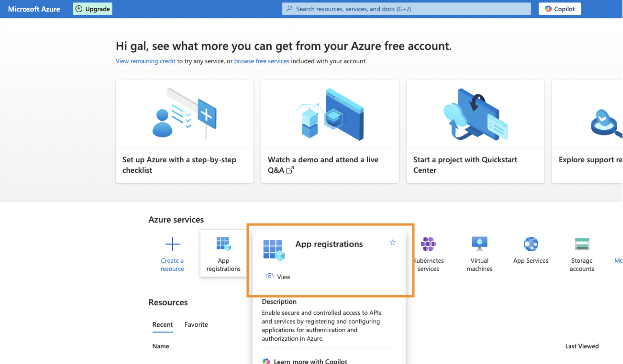Open the Storage accounts icon
This screenshot has height=364, width=623.
(582, 245)
